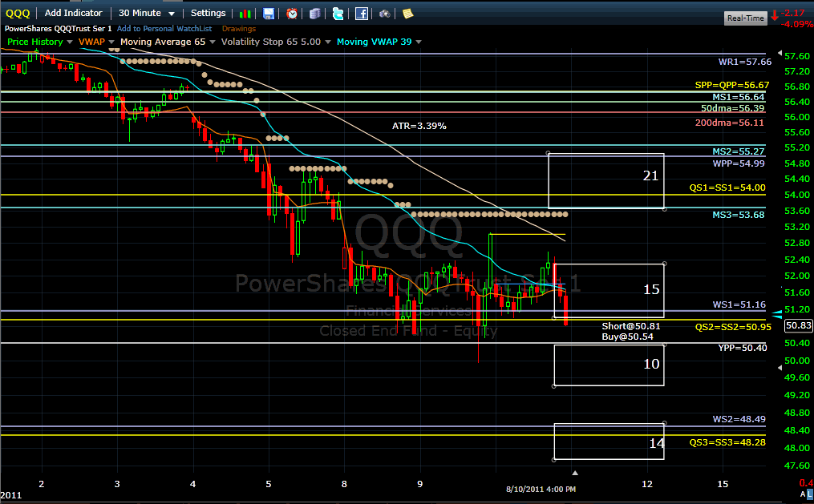814x504 pixels.
Task: Select the 'YPP=50.40' level label
Action: 743,348
